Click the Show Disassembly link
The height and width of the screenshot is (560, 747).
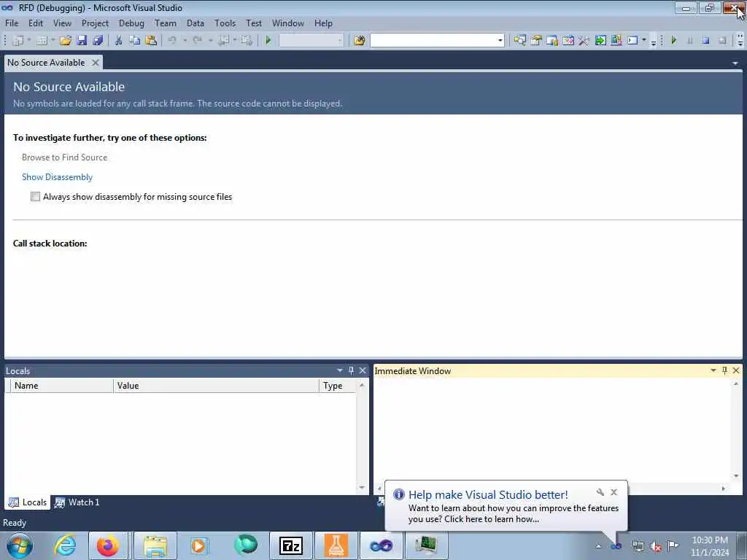coord(57,177)
